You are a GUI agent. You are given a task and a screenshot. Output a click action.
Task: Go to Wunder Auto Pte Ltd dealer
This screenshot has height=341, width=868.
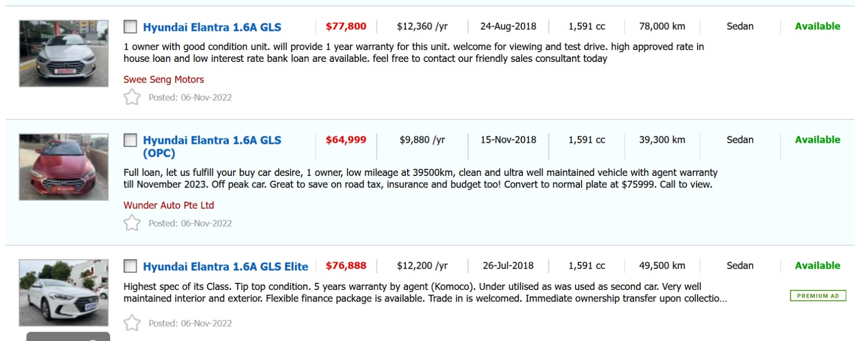click(169, 205)
